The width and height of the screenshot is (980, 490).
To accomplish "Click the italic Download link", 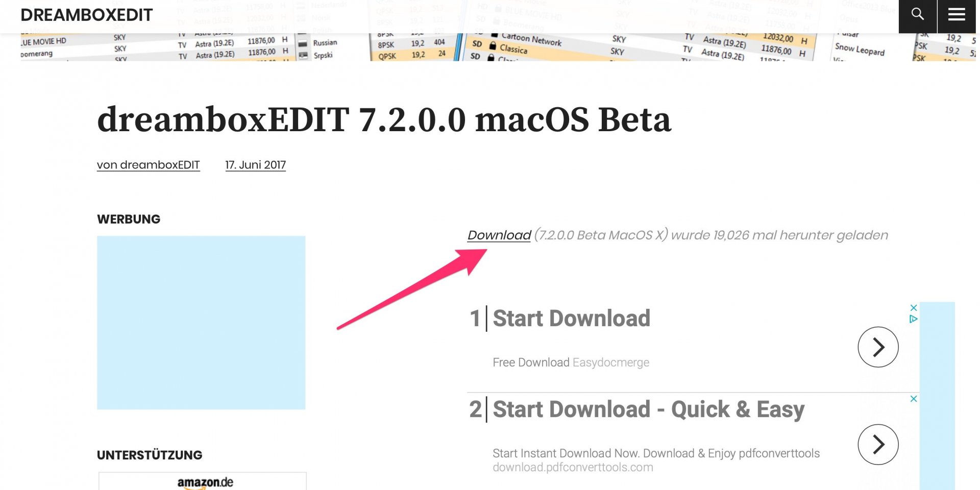I will (499, 235).
